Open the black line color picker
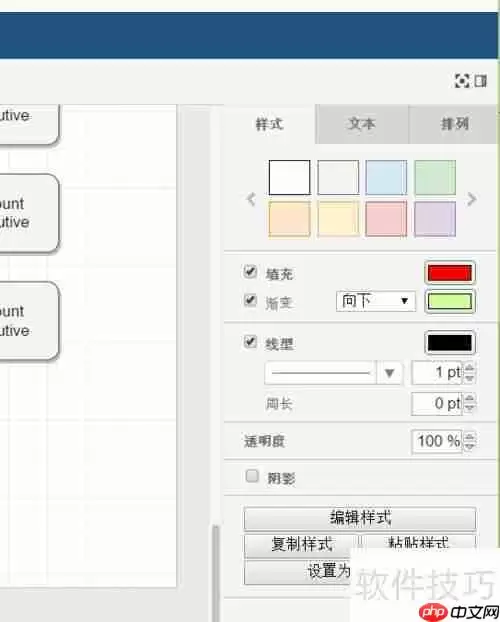This screenshot has height=622, width=500. (450, 343)
